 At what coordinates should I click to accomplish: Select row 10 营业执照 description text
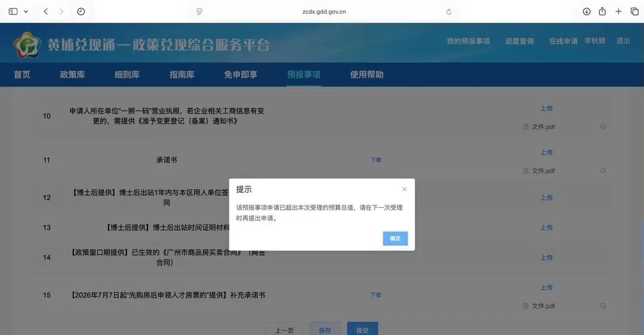166,116
